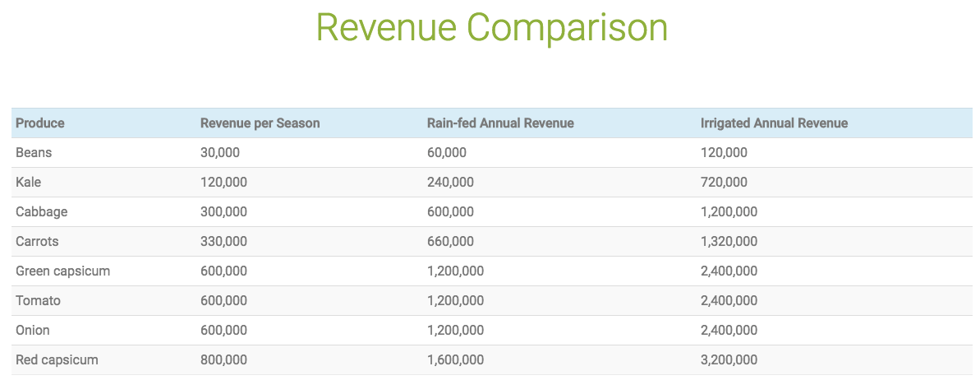
Task: Click Onion revenue per season 600,000
Action: [x=223, y=330]
